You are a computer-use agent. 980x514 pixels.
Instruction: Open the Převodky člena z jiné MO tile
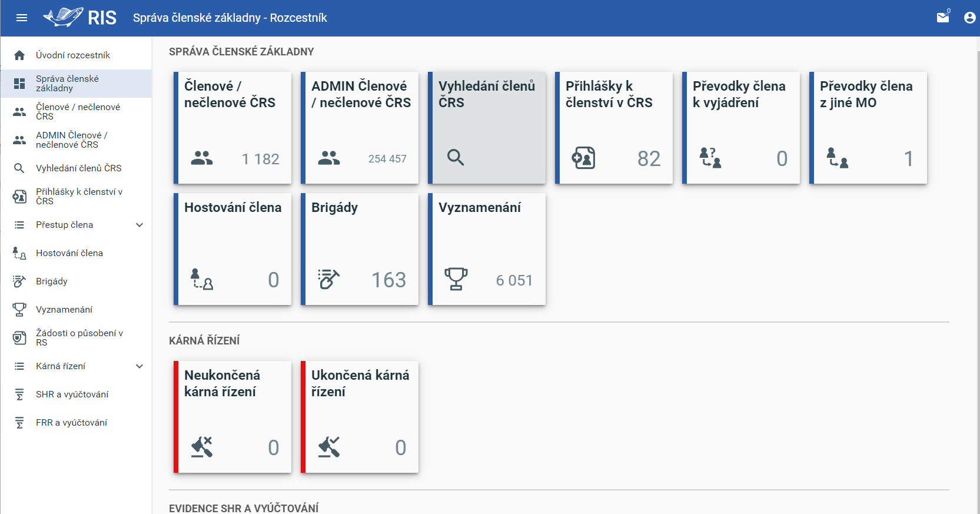(x=868, y=128)
